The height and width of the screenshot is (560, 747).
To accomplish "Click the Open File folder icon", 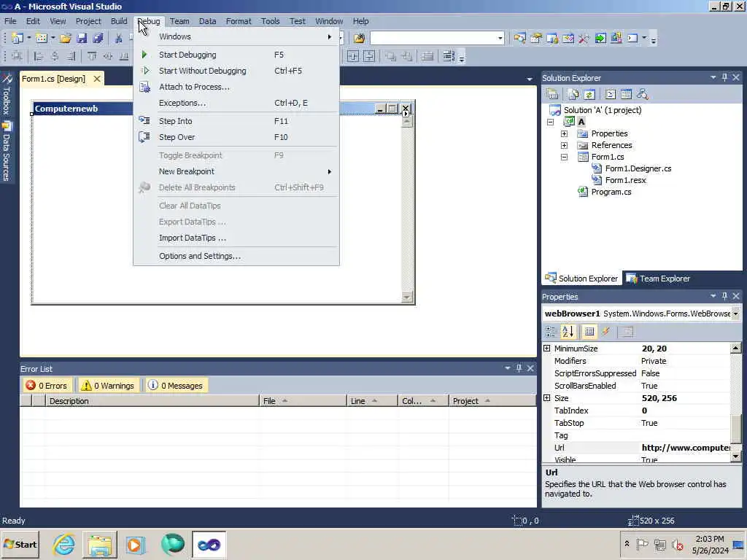I will coord(65,38).
